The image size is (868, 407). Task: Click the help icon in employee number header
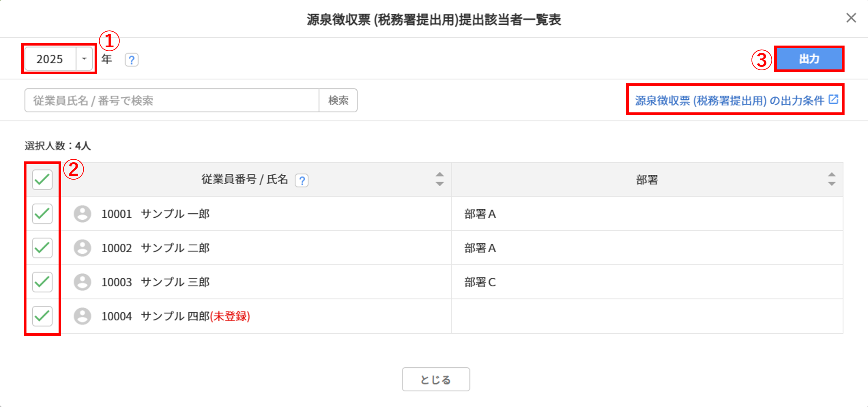coord(302,180)
